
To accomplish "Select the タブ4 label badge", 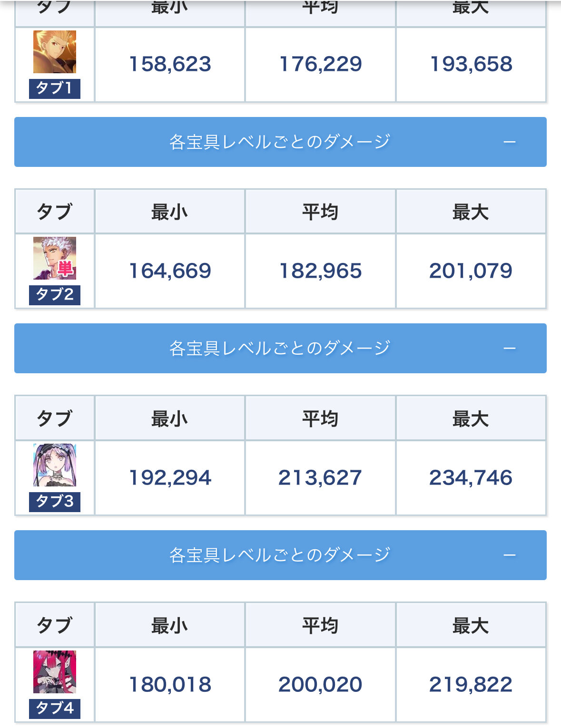I will 55,708.
